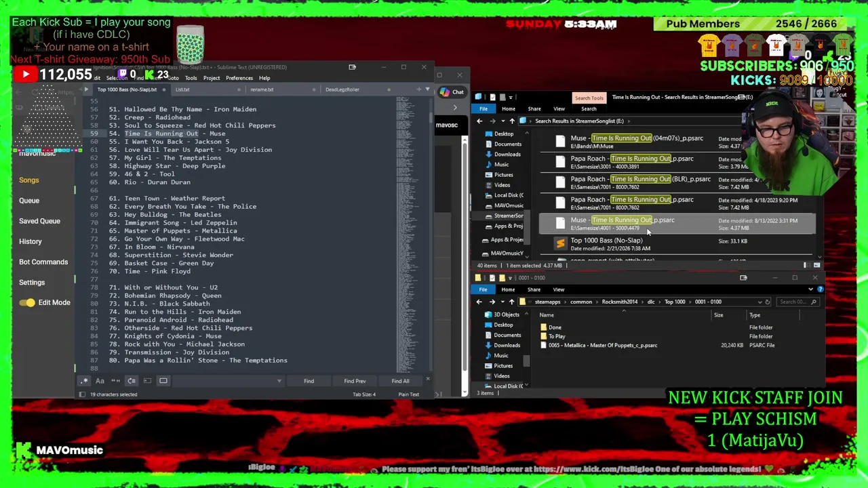Click the Find Prev button
Screen dimensions: 868x488
coord(355,381)
